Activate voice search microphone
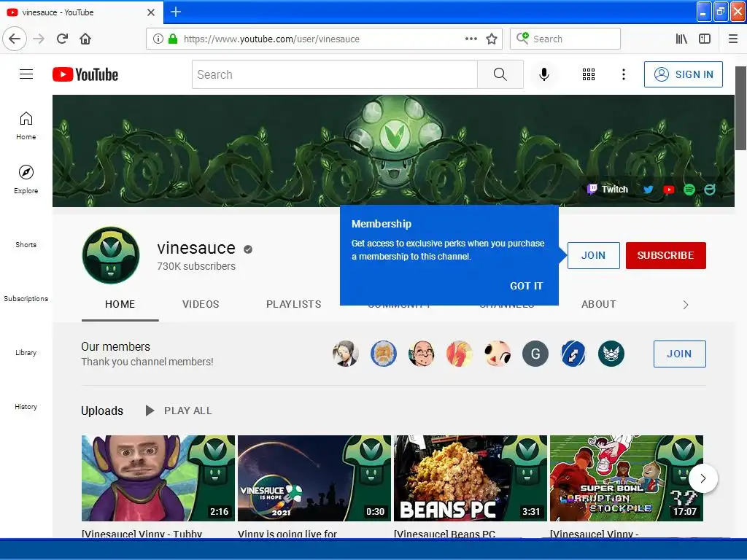This screenshot has height=560, width=747. coord(544,74)
